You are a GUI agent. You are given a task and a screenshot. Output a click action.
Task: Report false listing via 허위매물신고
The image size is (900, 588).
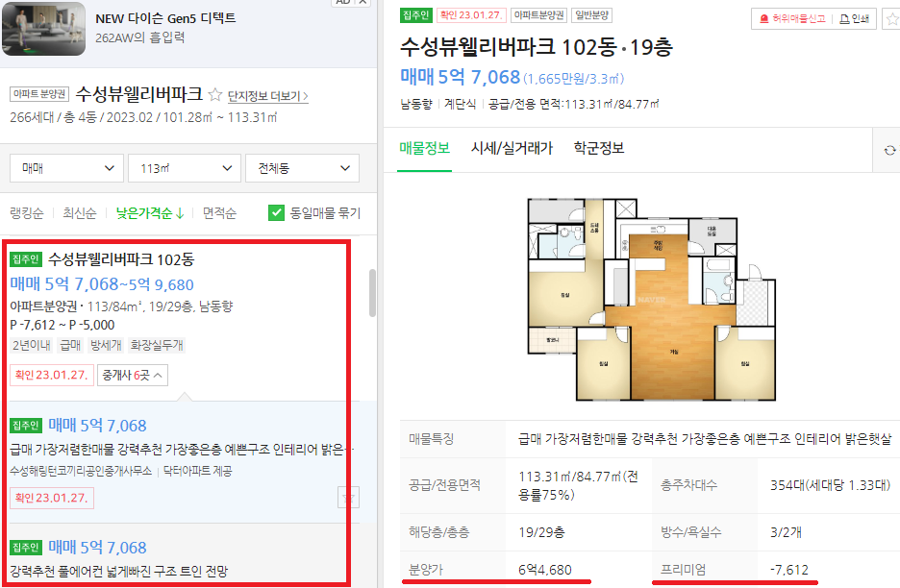click(x=792, y=19)
